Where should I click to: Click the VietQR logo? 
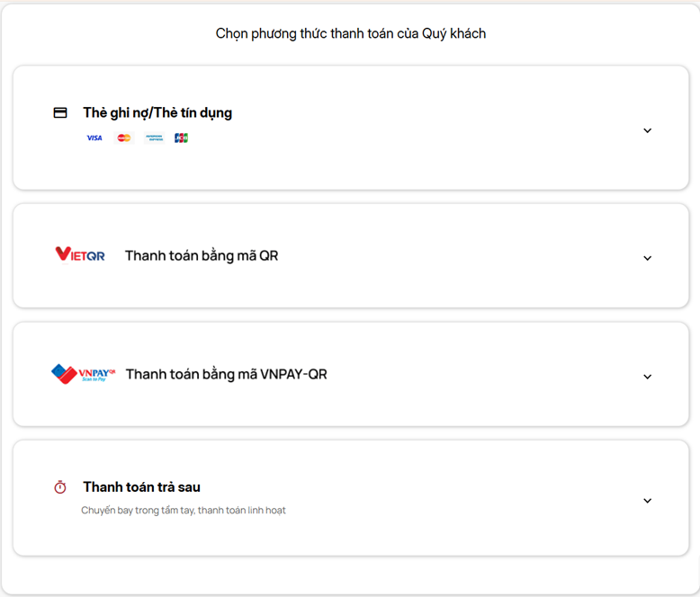80,255
